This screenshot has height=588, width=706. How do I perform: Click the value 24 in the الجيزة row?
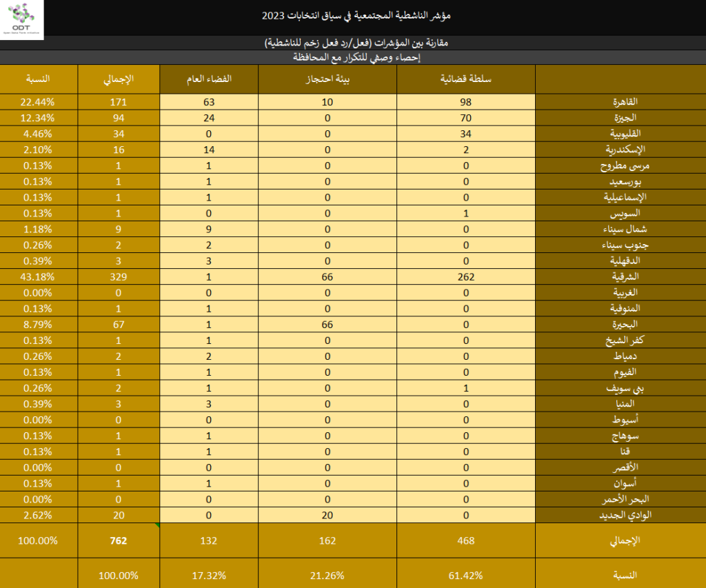click(x=209, y=118)
